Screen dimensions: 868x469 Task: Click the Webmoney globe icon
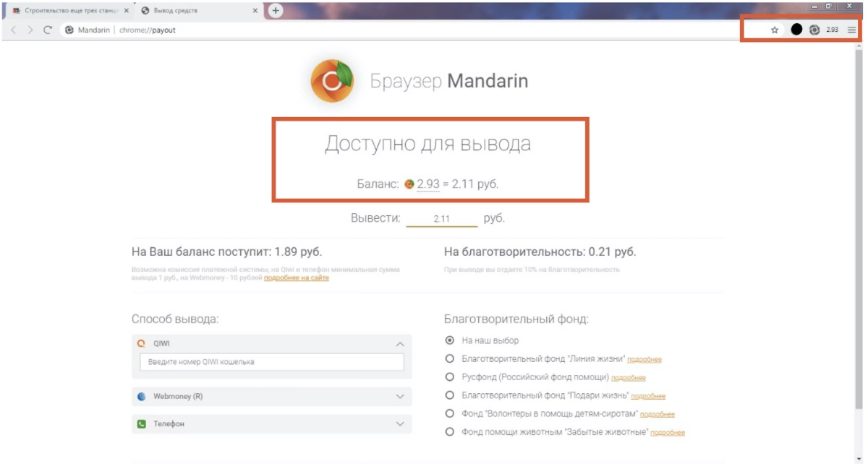point(142,397)
